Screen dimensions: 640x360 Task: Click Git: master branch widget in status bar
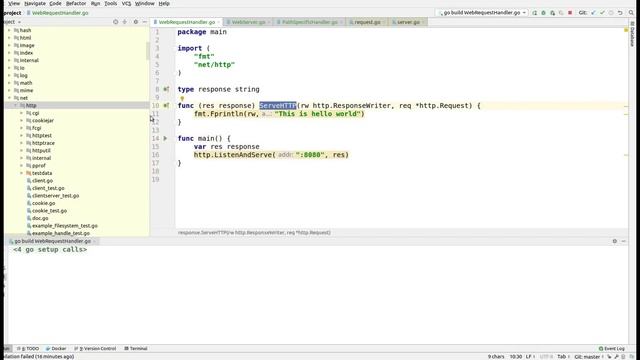[589, 357]
